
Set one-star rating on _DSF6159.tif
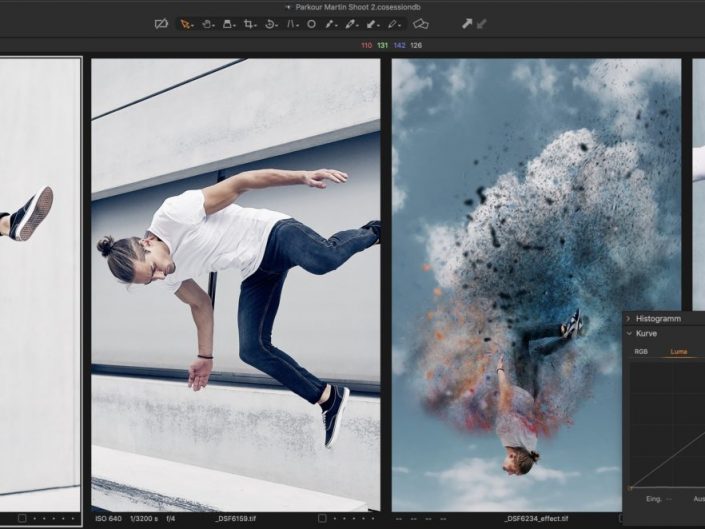pyautogui.click(x=335, y=519)
